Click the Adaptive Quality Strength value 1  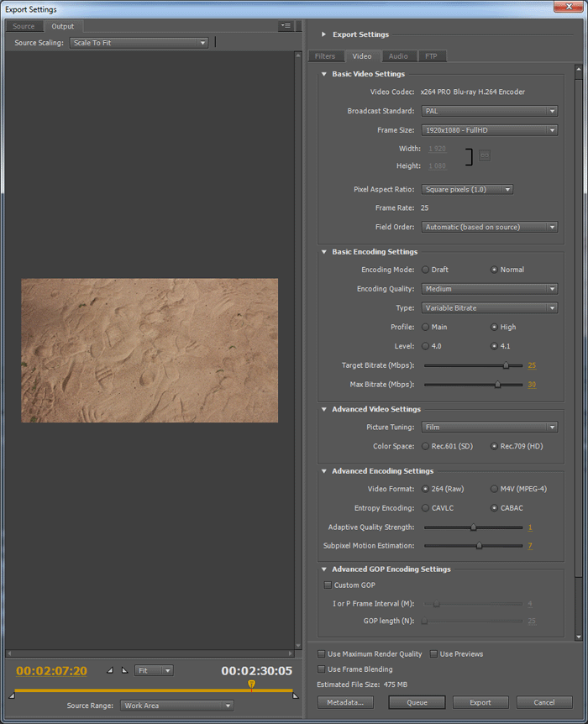[530, 527]
